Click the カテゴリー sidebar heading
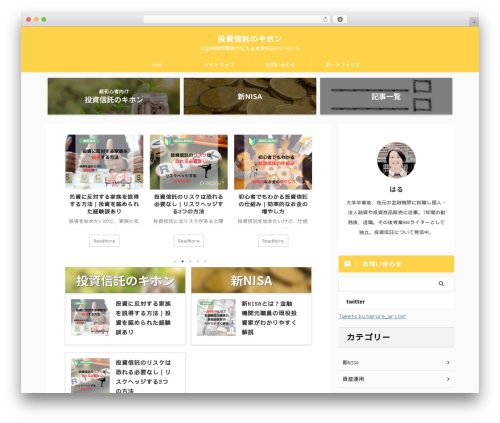 coord(368,337)
